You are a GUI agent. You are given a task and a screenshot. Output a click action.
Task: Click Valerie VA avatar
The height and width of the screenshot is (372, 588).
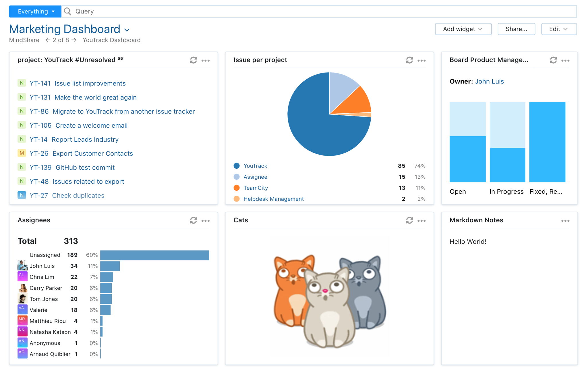(22, 309)
